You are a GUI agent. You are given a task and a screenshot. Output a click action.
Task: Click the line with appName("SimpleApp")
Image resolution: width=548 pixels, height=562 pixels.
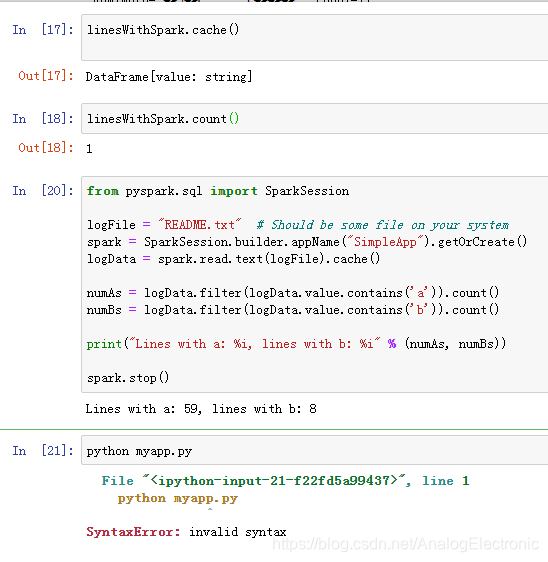pos(307,242)
